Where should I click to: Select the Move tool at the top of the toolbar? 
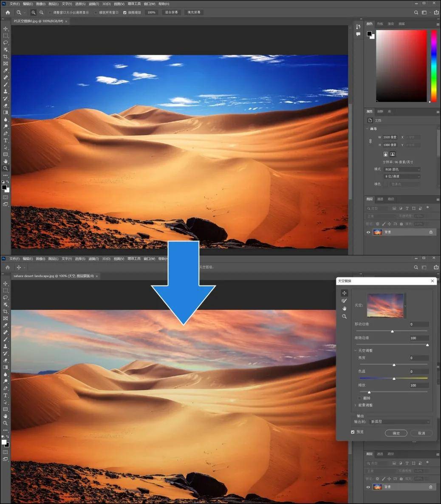click(x=6, y=28)
